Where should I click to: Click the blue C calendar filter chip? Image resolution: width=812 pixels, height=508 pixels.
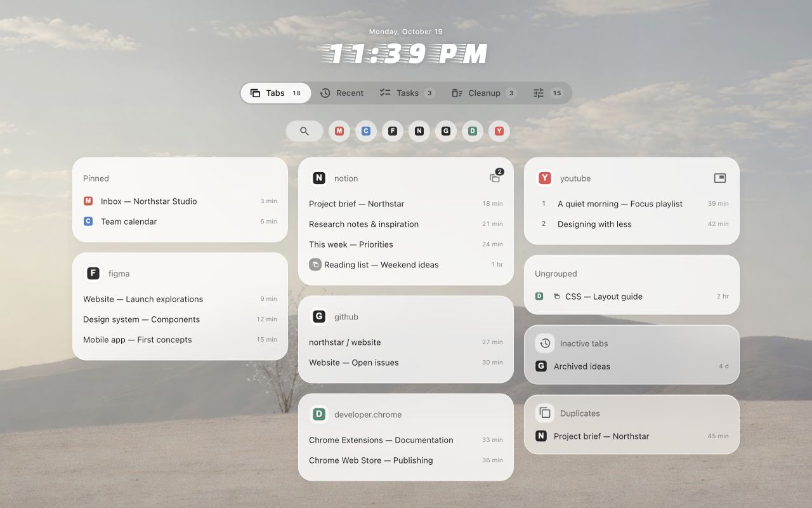tap(366, 131)
